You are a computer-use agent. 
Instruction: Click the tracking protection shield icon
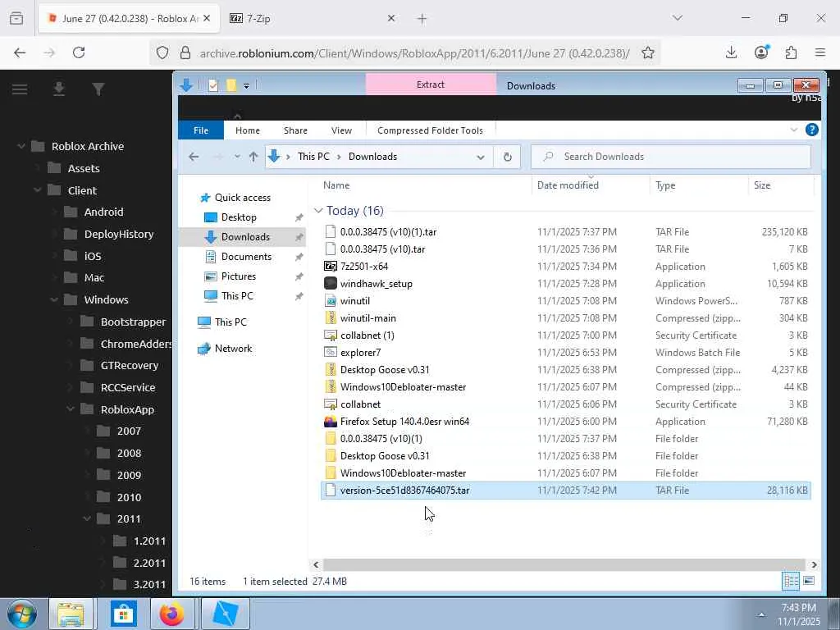pyautogui.click(x=162, y=52)
